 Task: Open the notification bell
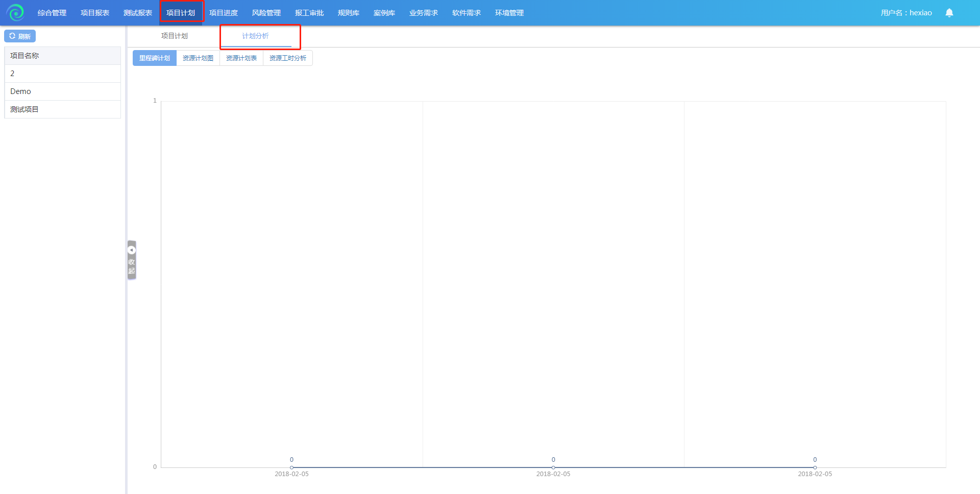(x=949, y=13)
